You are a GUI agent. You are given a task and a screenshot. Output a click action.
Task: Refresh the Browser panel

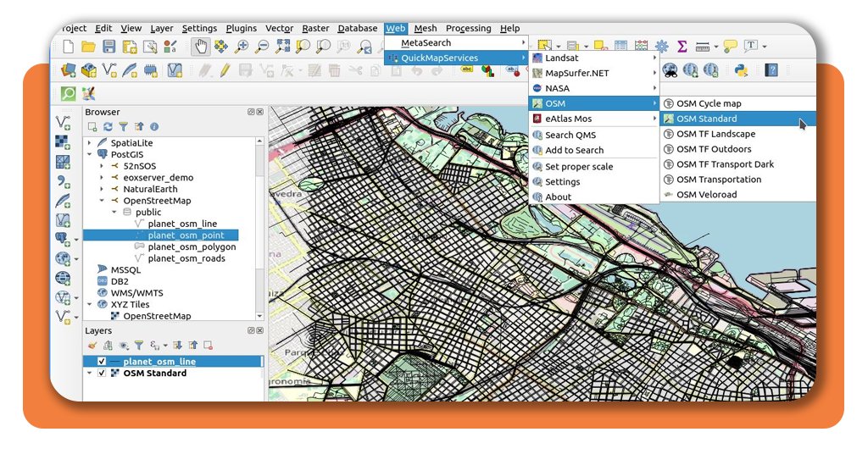(x=108, y=127)
